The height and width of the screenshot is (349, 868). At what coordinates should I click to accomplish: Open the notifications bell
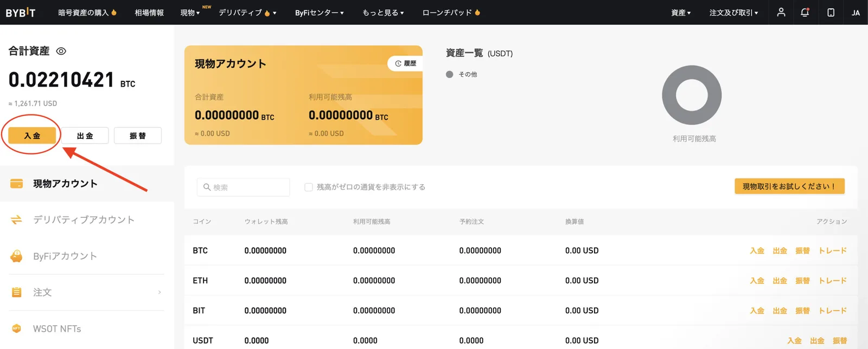(x=805, y=12)
